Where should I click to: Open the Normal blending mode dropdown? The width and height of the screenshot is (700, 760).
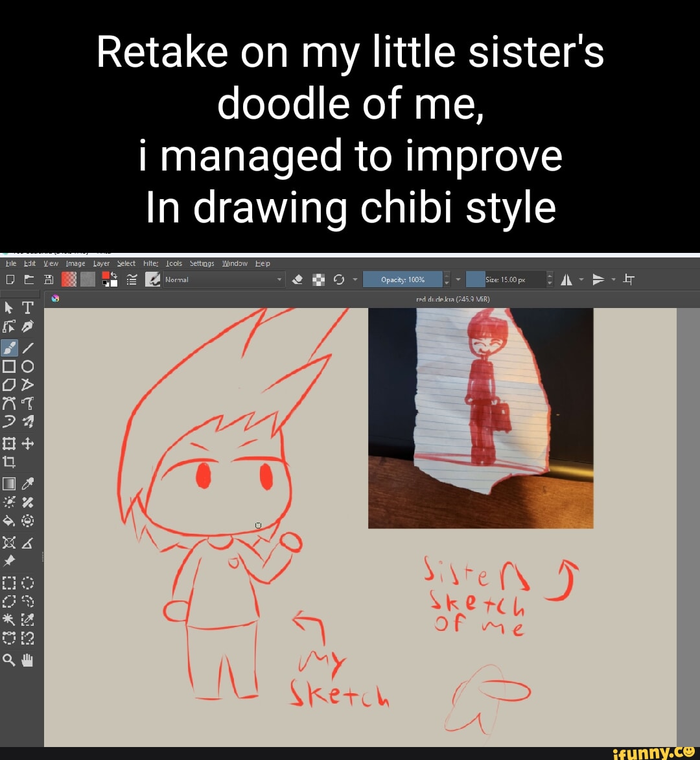pos(224,279)
